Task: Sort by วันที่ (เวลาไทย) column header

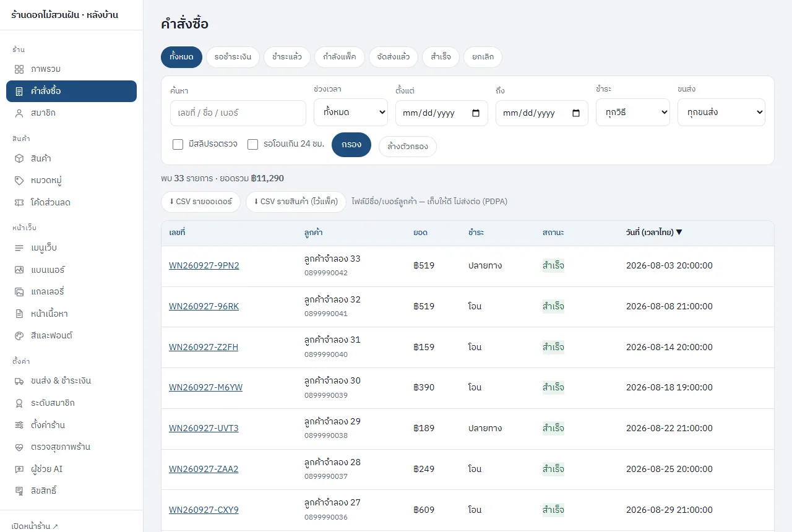Action: [x=654, y=233]
